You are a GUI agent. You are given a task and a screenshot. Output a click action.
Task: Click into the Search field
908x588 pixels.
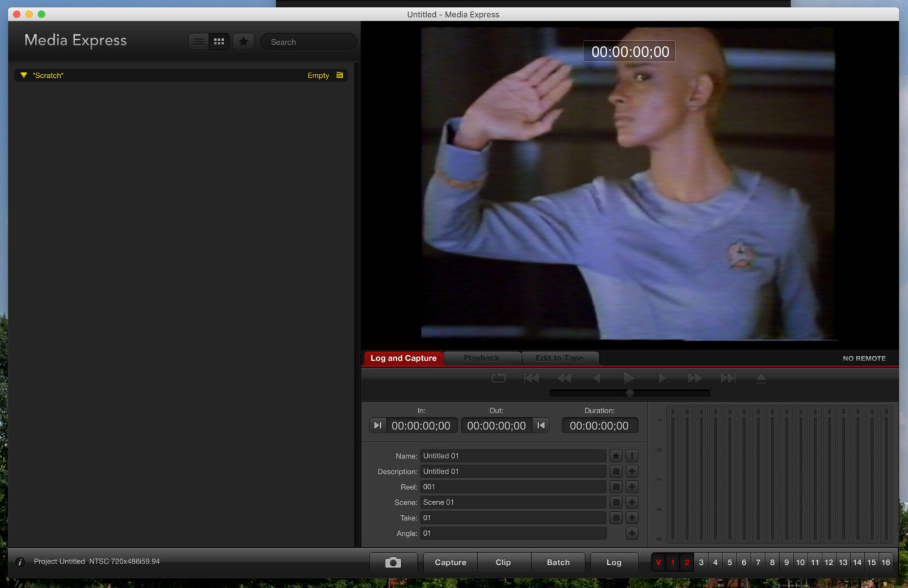coord(309,42)
